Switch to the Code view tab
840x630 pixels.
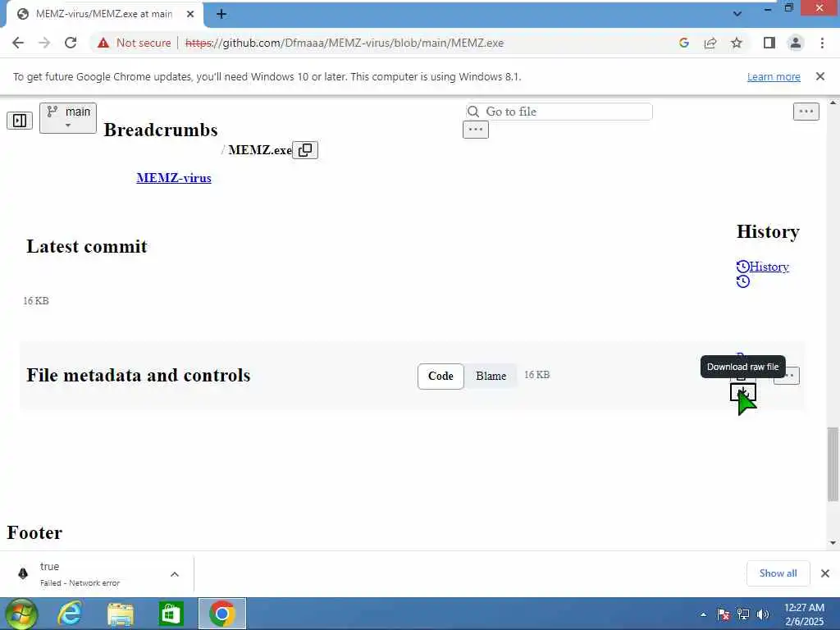coord(441,376)
